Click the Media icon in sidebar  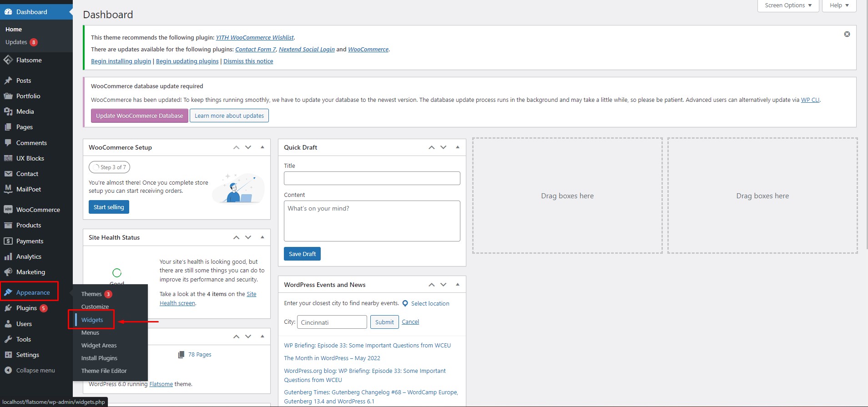click(8, 111)
